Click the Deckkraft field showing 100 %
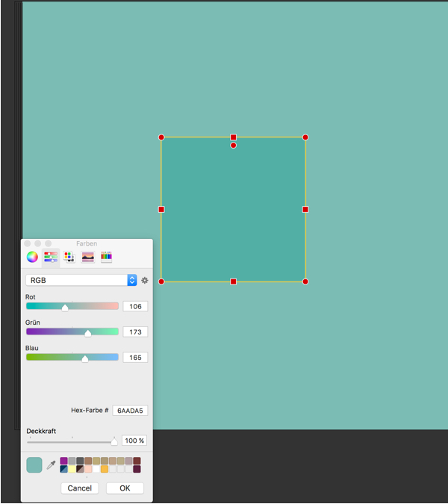The width and height of the screenshot is (448, 504). pyautogui.click(x=134, y=441)
